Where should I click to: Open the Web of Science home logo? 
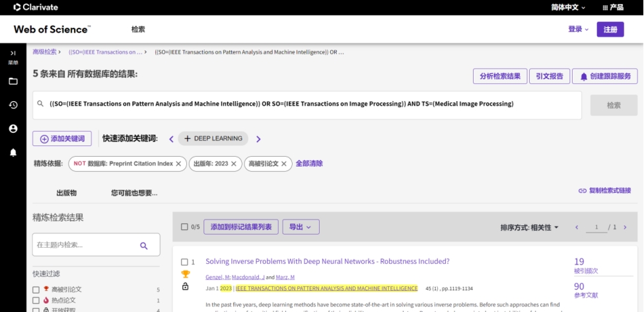tap(52, 29)
